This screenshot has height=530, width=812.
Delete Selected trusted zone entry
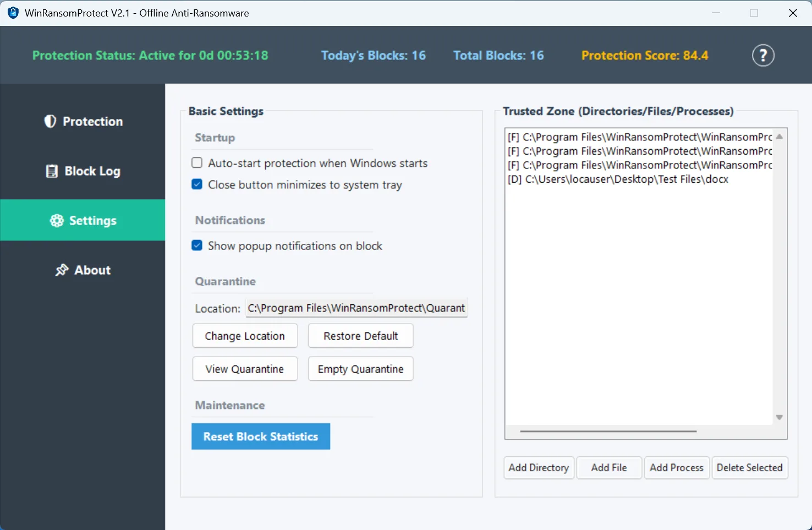pos(750,468)
